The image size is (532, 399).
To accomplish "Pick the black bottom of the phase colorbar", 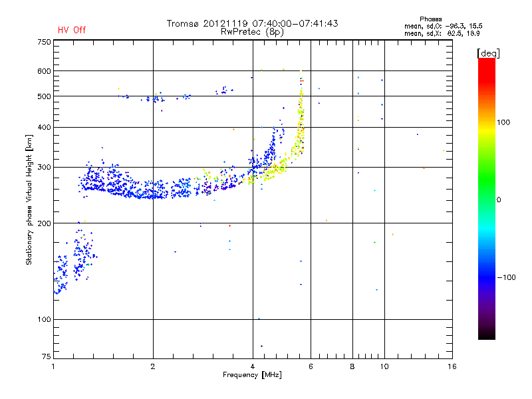I will pyautogui.click(x=487, y=334).
